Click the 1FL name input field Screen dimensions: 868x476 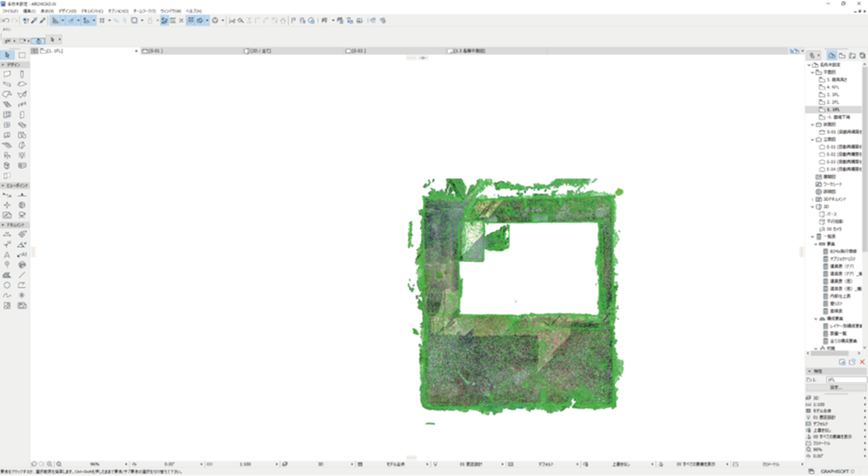click(846, 379)
